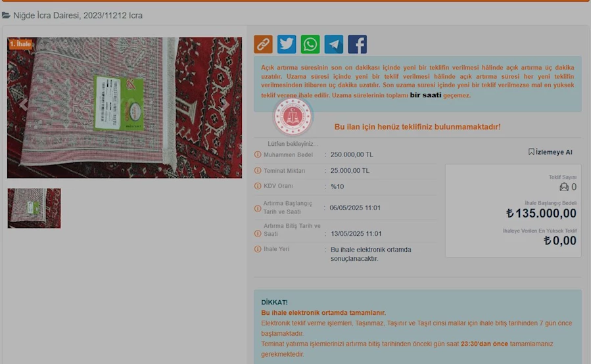Click info icon for Artırma Başlangıç Tarih
The height and width of the screenshot is (364, 591).
(x=258, y=208)
